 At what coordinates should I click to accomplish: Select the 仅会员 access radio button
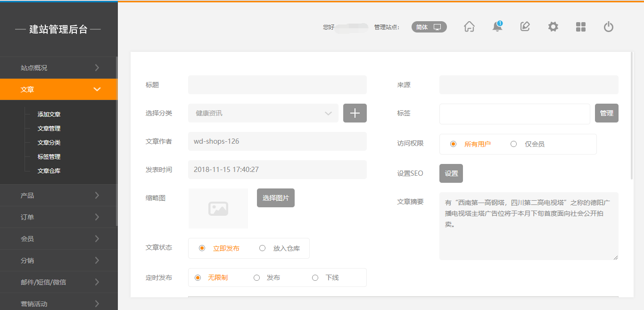[514, 144]
